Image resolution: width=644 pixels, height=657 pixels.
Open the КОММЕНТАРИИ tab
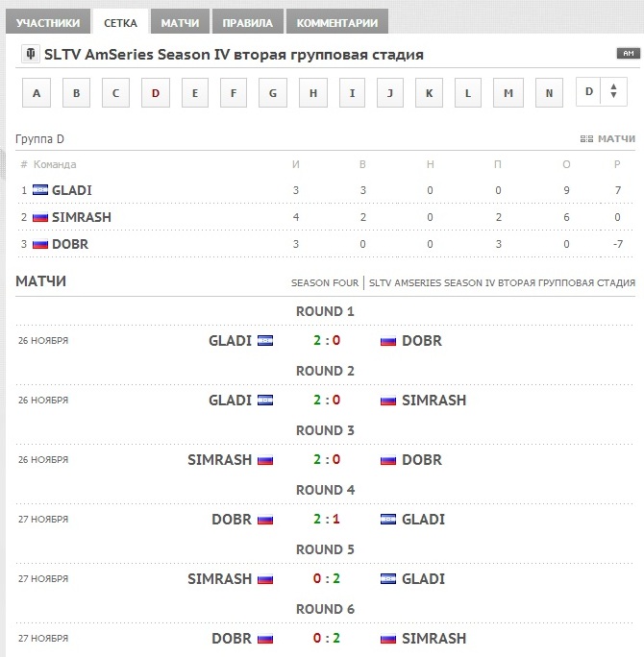[337, 22]
